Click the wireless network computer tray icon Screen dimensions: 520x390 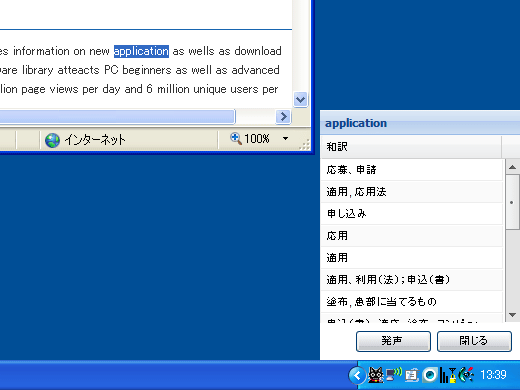[394, 375]
